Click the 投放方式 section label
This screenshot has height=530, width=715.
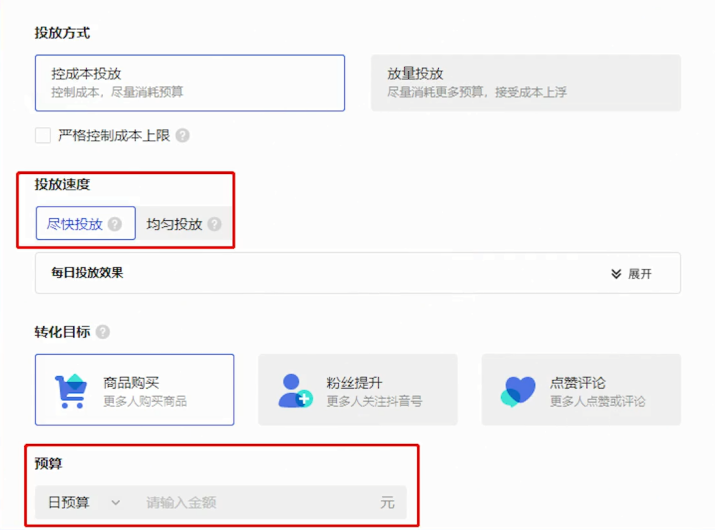tap(62, 33)
